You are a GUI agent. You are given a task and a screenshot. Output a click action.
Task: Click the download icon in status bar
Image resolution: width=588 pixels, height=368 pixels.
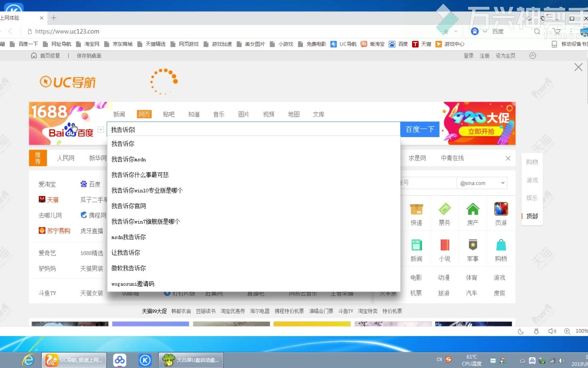click(536, 331)
